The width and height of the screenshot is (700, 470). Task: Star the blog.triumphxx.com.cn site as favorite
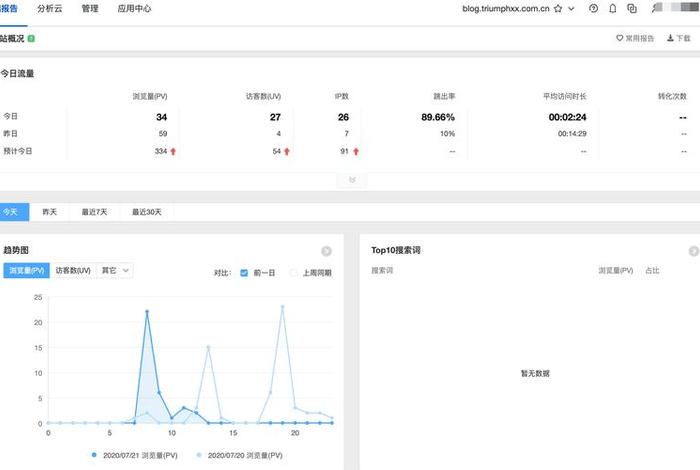(x=558, y=8)
